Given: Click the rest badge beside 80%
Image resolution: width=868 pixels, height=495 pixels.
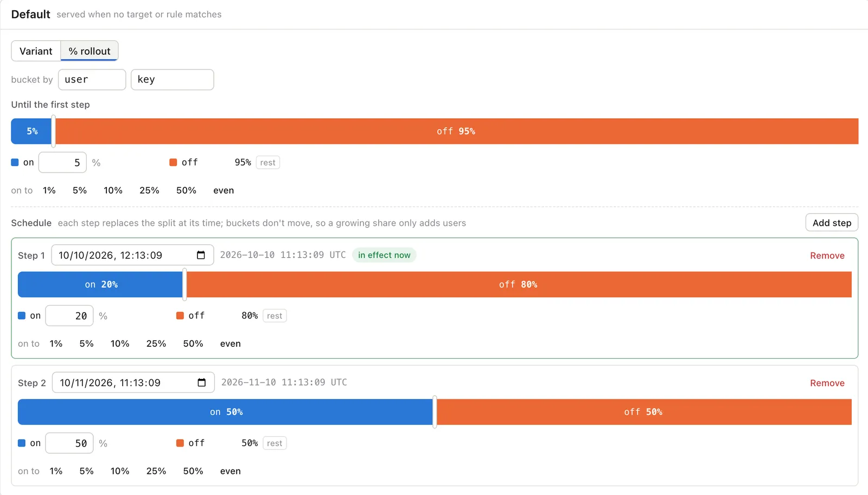Looking at the screenshot, I should (x=275, y=316).
